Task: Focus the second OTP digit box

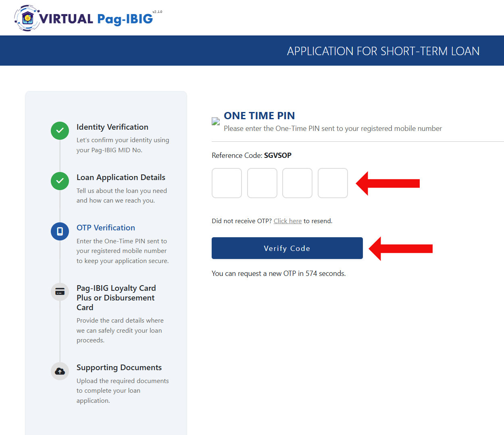Action: (262, 183)
